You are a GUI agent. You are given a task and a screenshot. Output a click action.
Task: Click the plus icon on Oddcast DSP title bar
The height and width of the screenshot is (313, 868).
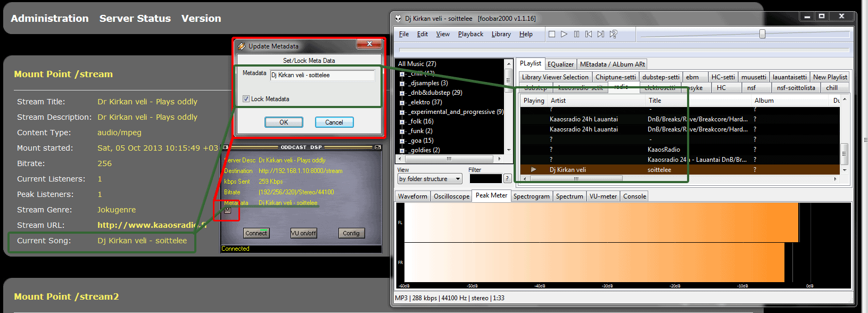225,147
